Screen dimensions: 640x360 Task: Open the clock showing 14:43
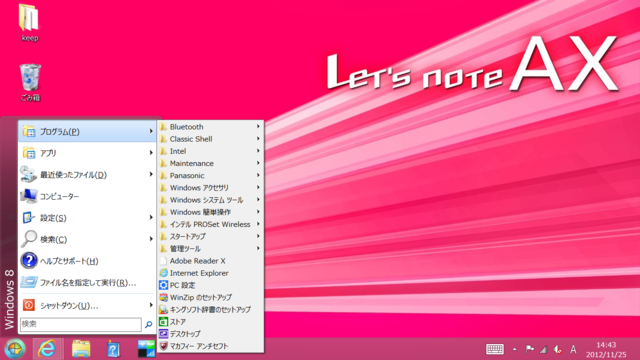(x=606, y=350)
